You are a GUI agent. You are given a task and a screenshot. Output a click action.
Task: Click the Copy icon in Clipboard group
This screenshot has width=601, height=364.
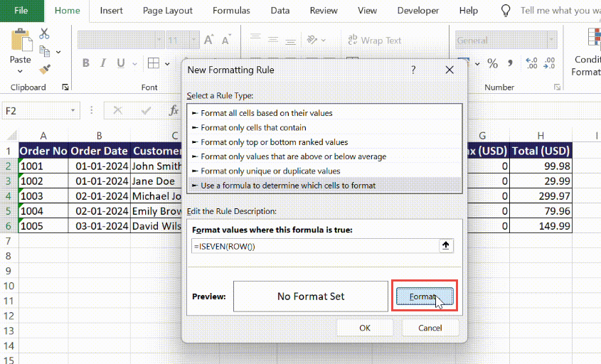click(x=45, y=51)
